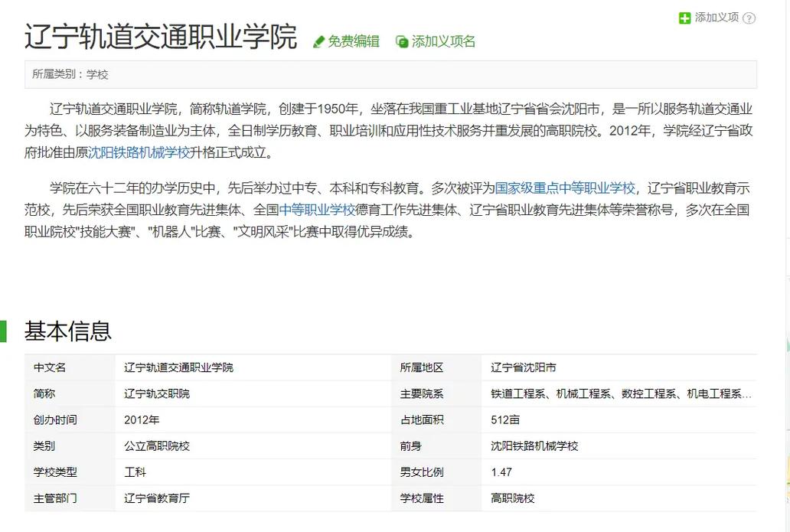Viewport: 790px width, 532px height.
Task: Open the 添加义项名 link
Action: [443, 41]
